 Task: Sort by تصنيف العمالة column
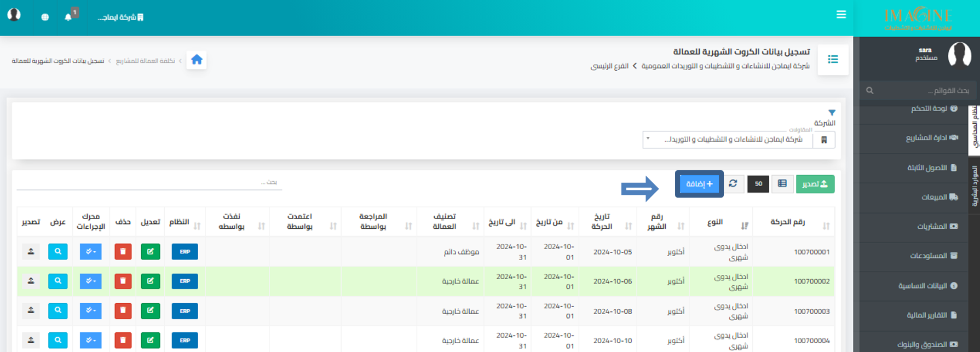pos(450,222)
